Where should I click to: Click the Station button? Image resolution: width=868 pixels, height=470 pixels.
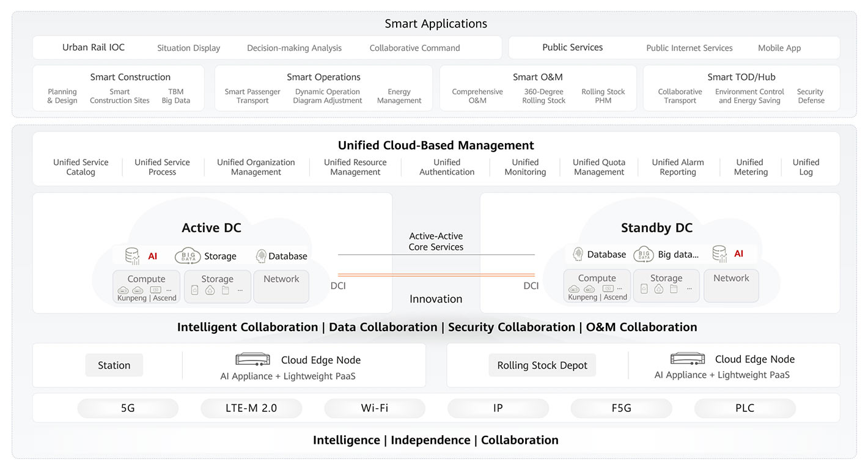114,365
